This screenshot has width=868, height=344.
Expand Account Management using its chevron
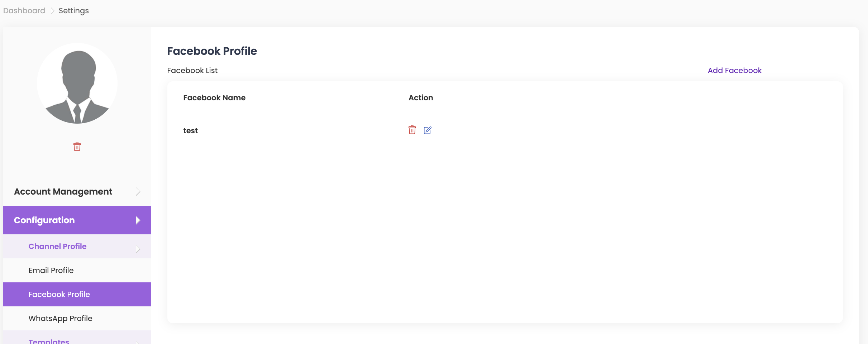click(x=138, y=192)
